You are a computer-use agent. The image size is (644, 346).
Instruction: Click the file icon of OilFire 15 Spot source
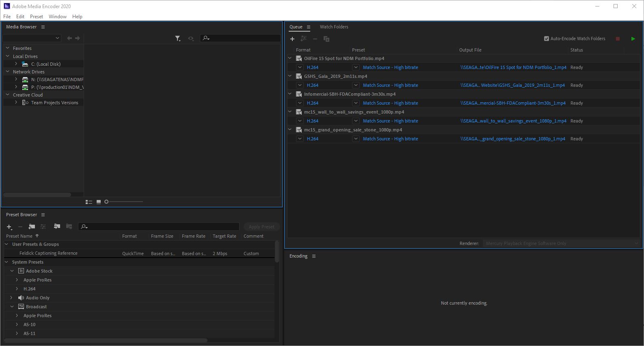coord(299,59)
